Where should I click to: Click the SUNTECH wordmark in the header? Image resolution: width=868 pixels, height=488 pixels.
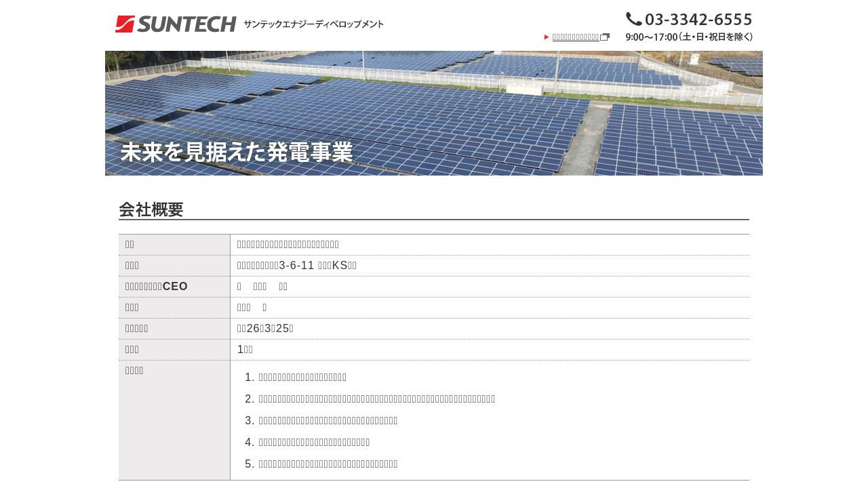pos(186,24)
